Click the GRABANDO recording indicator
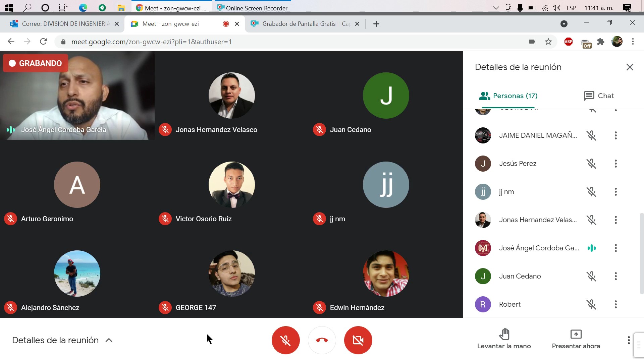Screen dimensions: 644x362 36,63
